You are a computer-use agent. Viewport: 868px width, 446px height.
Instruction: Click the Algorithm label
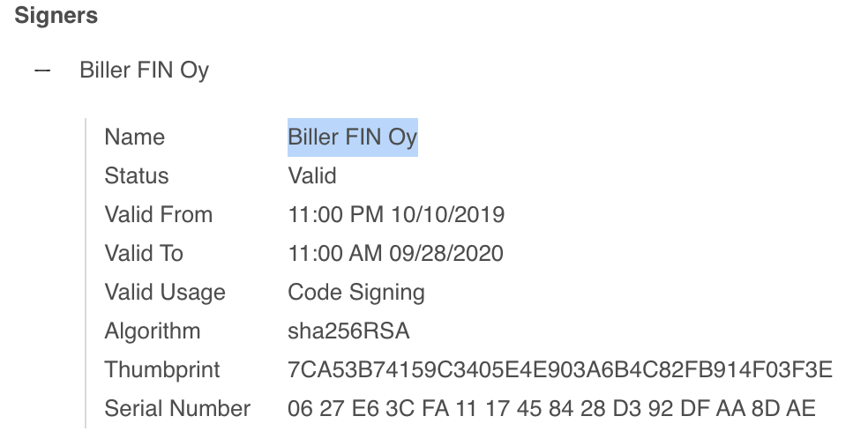click(x=153, y=331)
